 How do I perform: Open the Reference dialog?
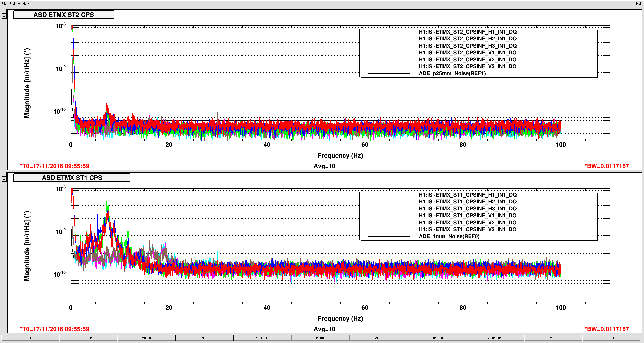pyautogui.click(x=437, y=338)
